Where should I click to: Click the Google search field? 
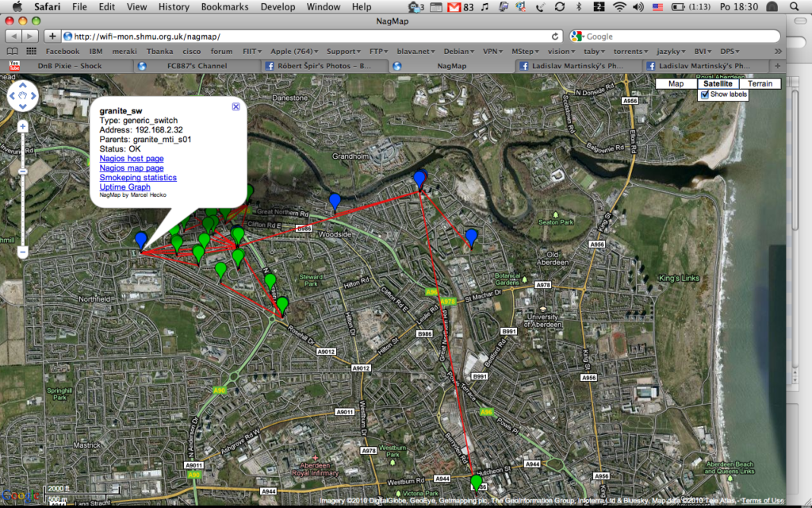pyautogui.click(x=675, y=37)
